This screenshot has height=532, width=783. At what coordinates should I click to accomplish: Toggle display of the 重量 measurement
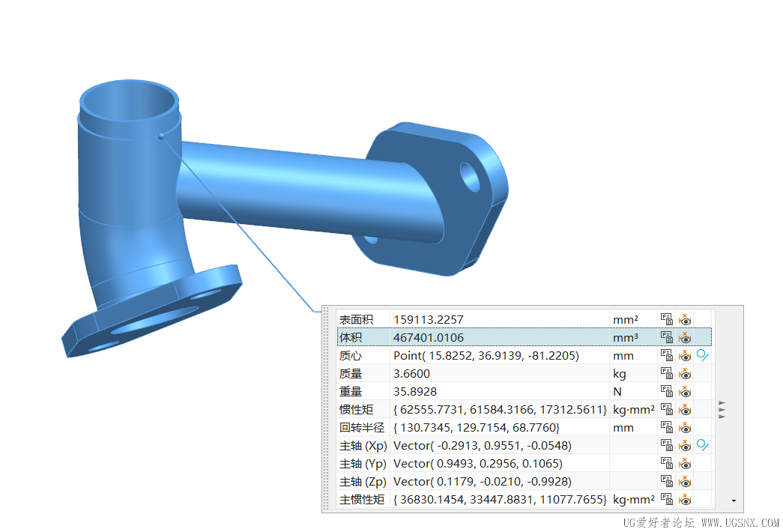[685, 391]
